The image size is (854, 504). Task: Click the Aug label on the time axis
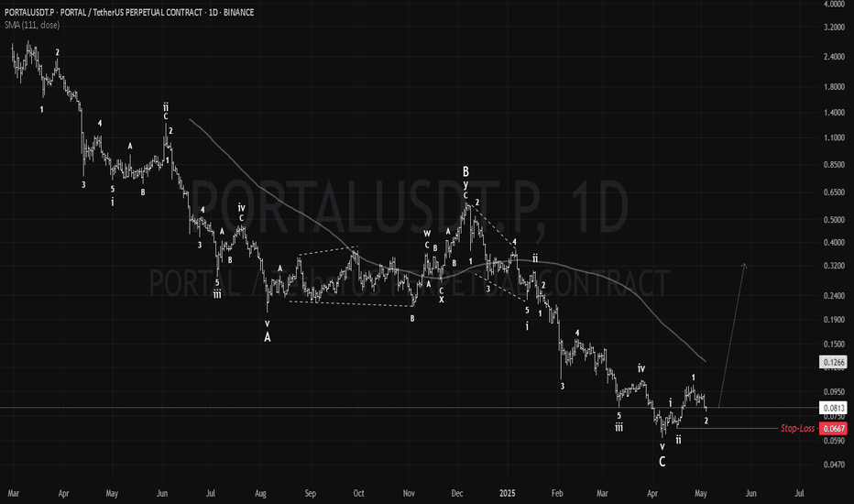260,494
